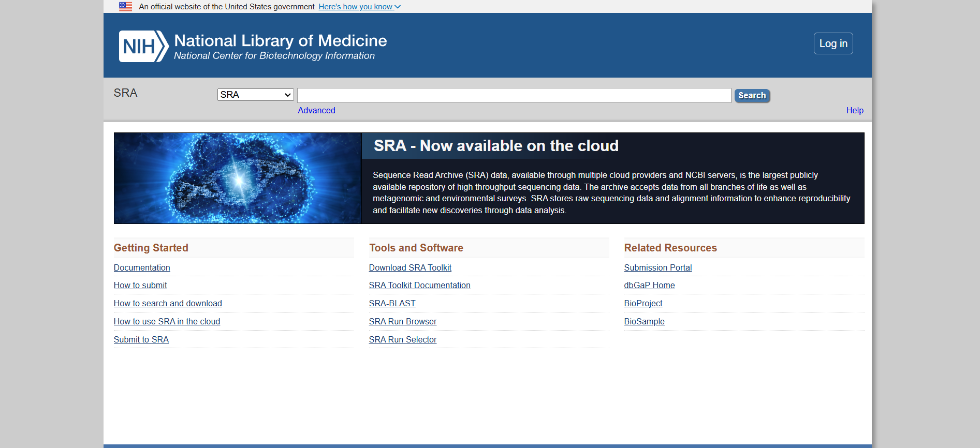The width and height of the screenshot is (980, 448).
Task: Click the US flag icon
Action: click(125, 7)
